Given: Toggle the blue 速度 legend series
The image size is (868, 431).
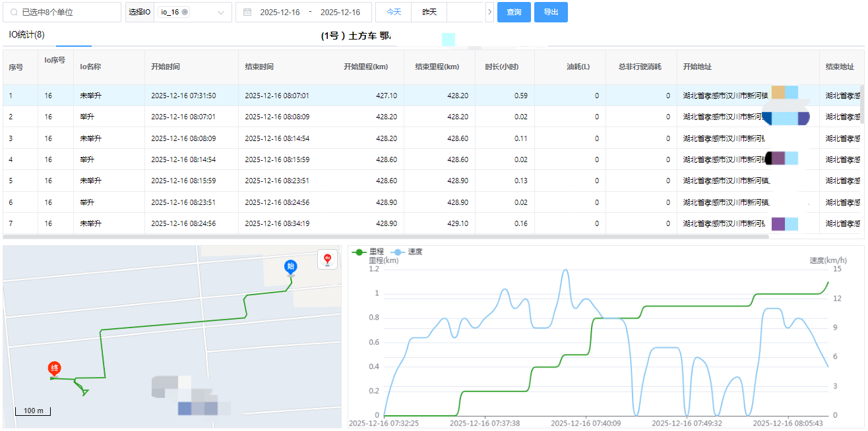Looking at the screenshot, I should tap(407, 252).
